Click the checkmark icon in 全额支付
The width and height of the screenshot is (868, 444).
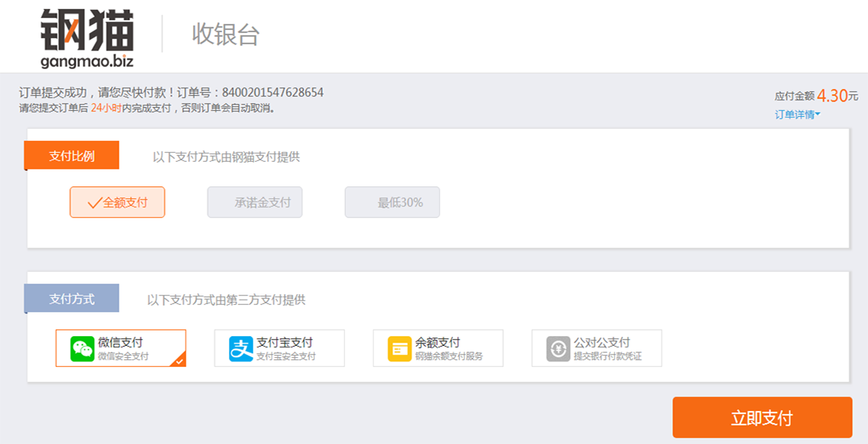(94, 203)
